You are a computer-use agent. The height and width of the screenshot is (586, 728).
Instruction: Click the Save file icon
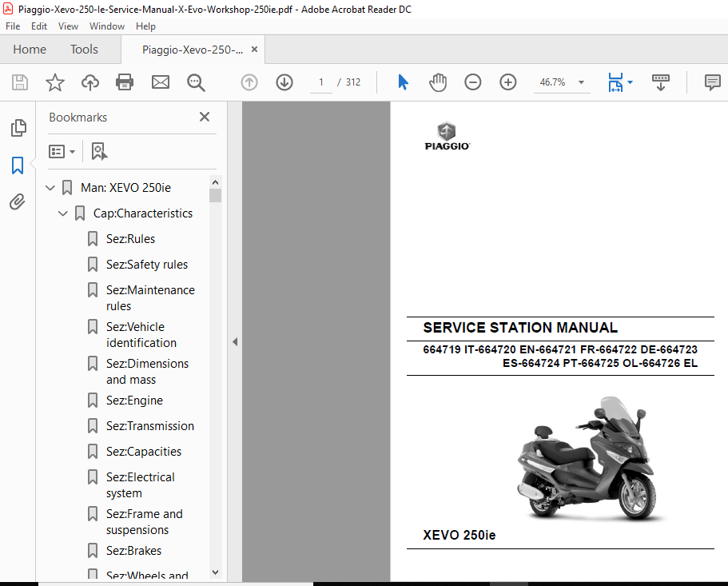tap(19, 82)
